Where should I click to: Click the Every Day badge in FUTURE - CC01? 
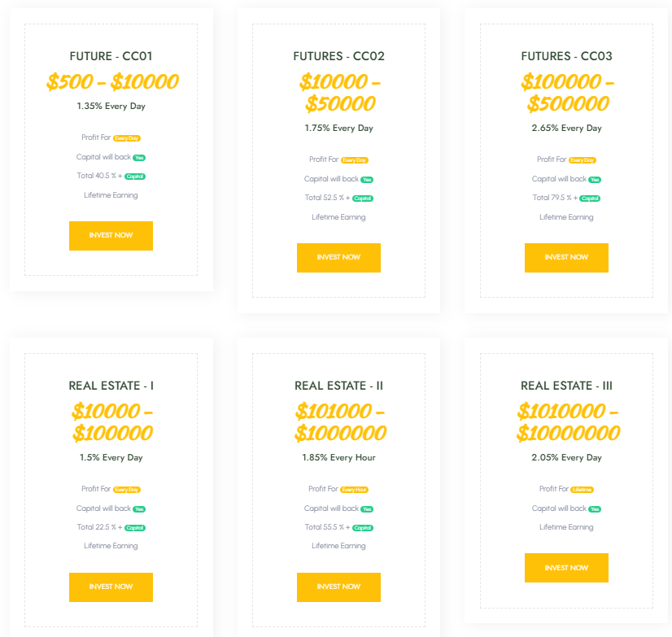(x=127, y=138)
